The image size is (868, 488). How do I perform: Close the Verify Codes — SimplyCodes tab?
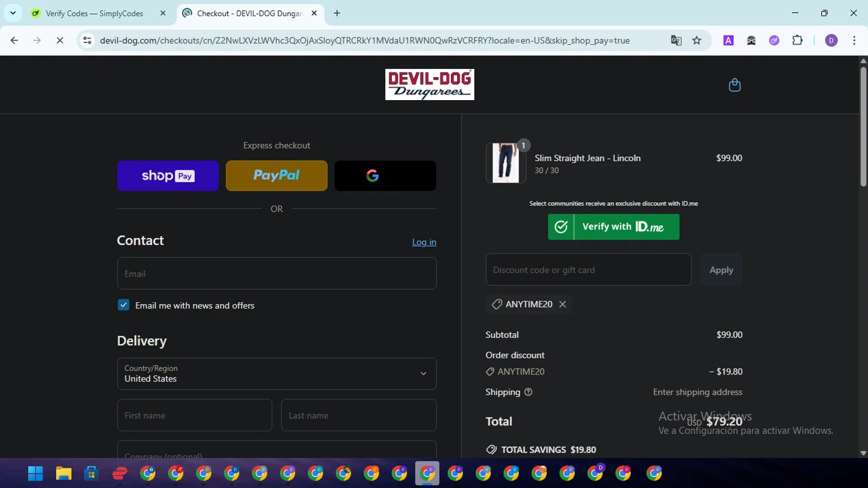point(163,13)
